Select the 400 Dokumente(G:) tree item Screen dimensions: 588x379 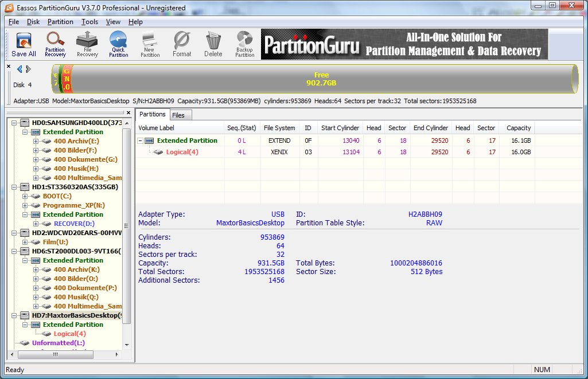85,159
